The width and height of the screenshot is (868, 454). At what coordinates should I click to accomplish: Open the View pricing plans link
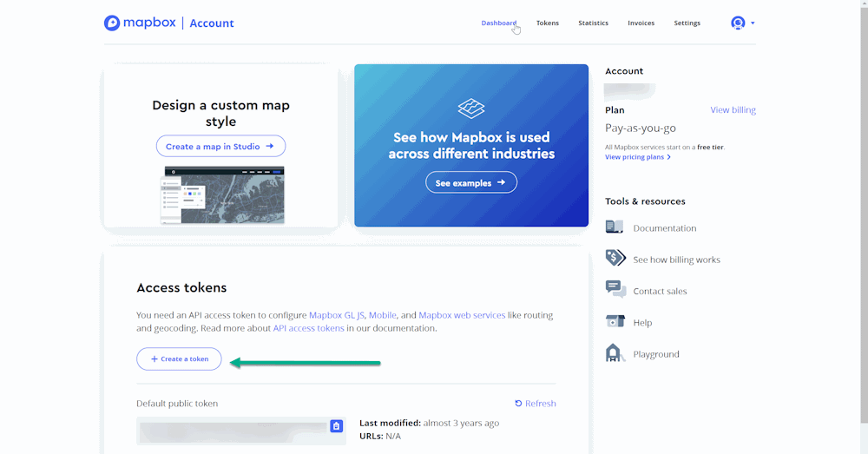638,156
